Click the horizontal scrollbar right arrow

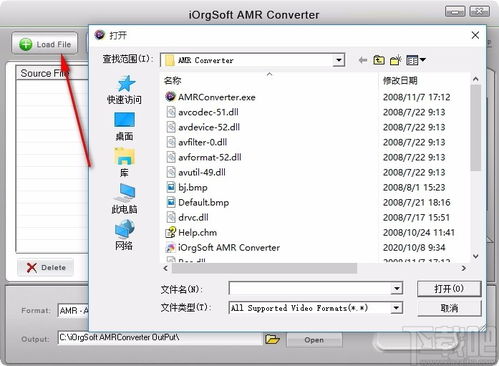tap(464, 268)
